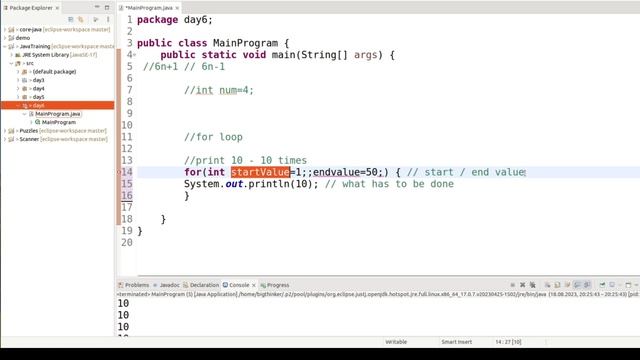Screen dimensions: 640x360
Task: Open the Javadoc tab
Action: (x=166, y=285)
